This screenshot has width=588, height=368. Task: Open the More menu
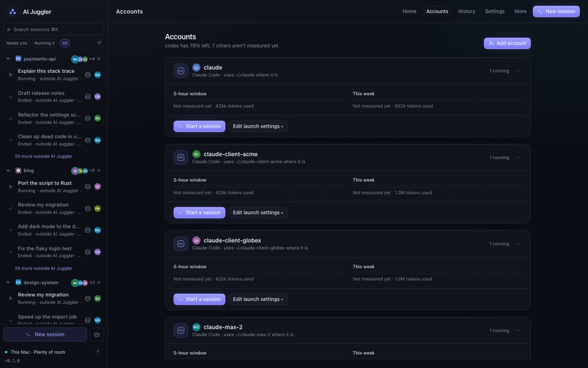click(x=520, y=12)
